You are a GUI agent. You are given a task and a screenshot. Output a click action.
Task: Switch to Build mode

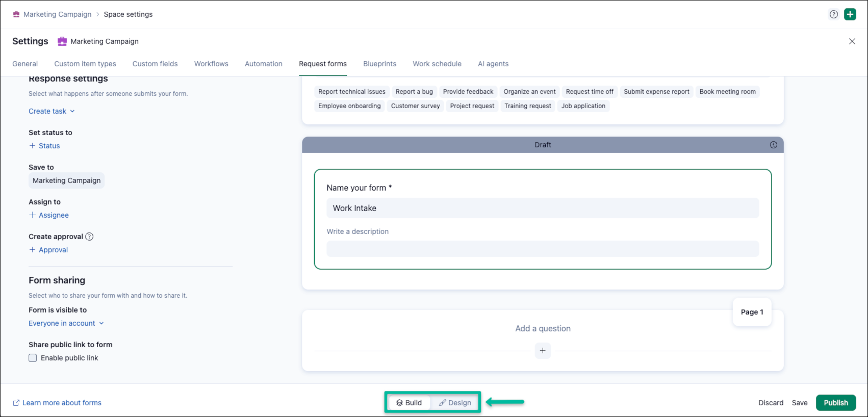point(409,403)
